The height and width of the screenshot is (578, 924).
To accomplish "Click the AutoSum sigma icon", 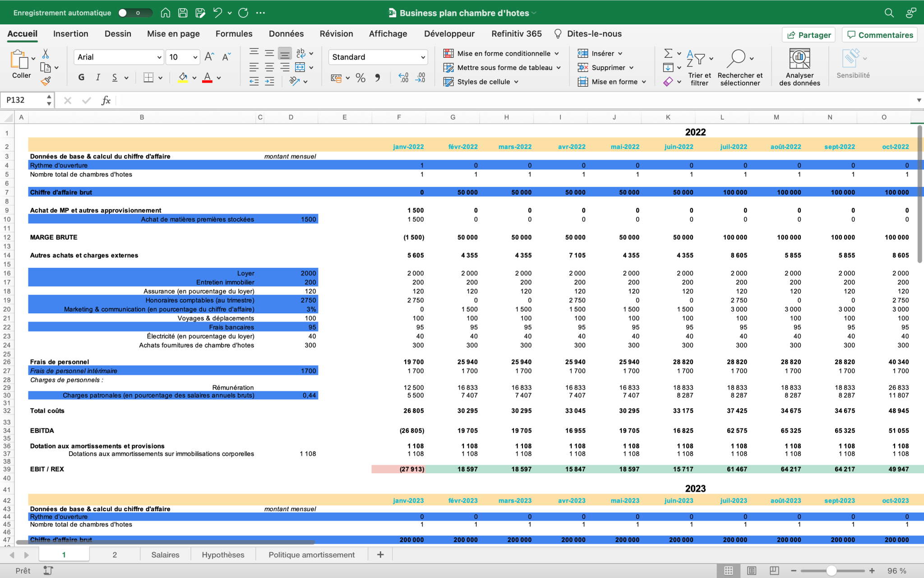I will pos(668,54).
